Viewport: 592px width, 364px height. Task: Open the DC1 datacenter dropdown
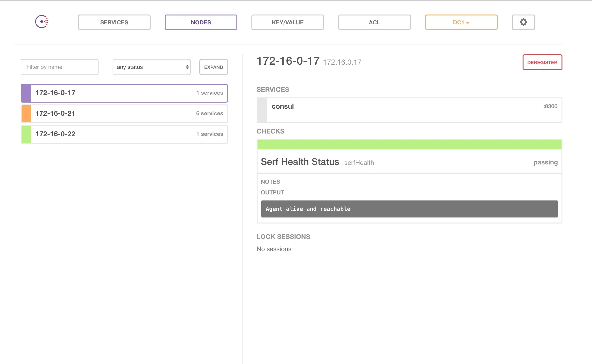[461, 22]
